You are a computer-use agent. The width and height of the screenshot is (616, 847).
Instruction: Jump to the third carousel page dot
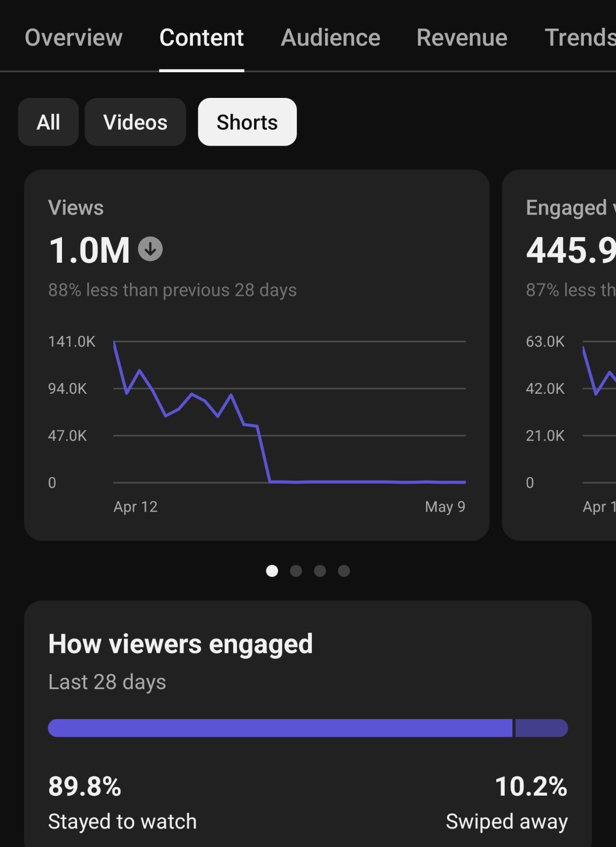[320, 571]
